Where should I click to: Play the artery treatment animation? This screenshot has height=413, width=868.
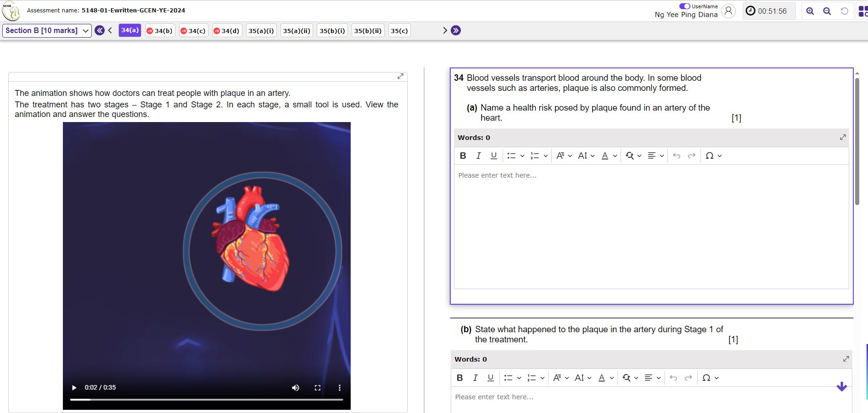[74, 388]
